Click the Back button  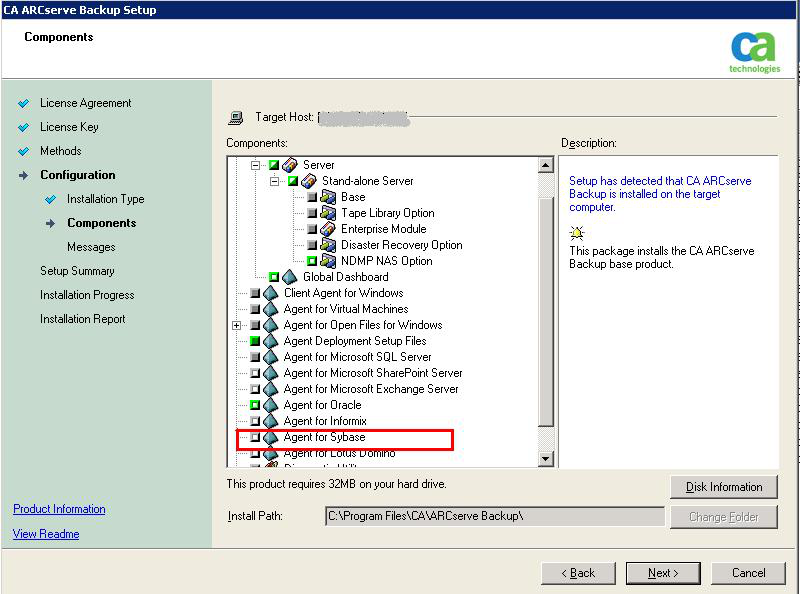pos(579,573)
